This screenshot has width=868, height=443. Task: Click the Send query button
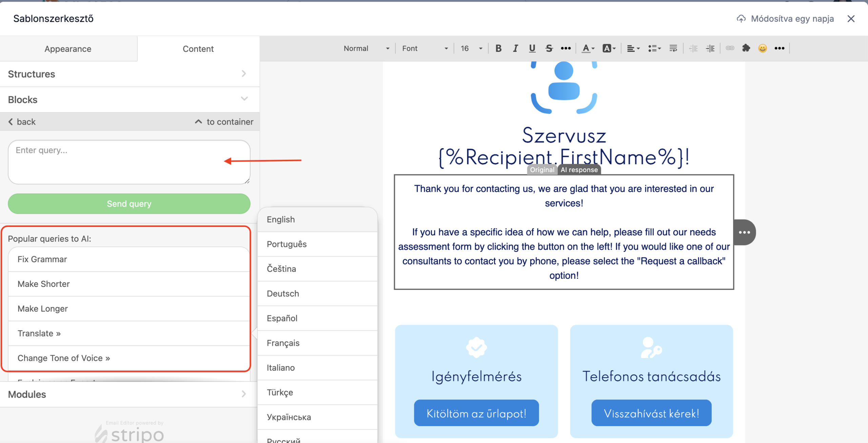129,204
